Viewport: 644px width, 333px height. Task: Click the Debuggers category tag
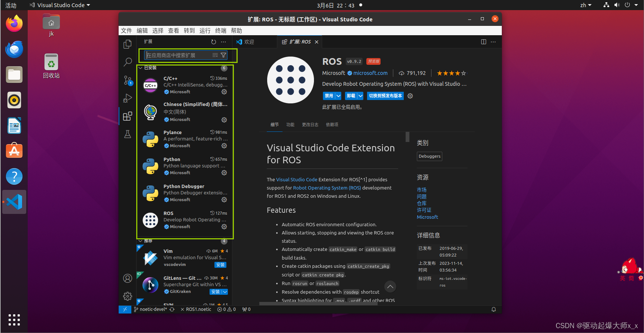(430, 156)
